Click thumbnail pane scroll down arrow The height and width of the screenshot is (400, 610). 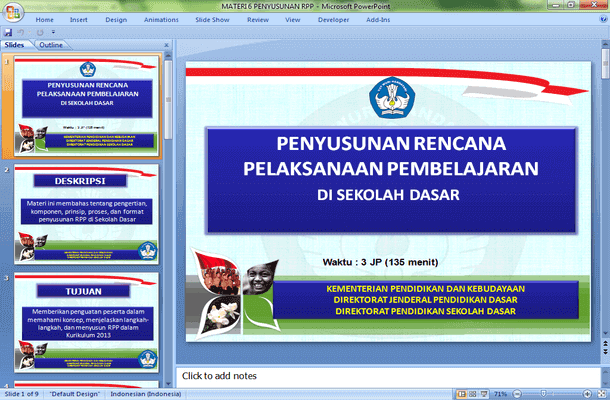(x=168, y=384)
